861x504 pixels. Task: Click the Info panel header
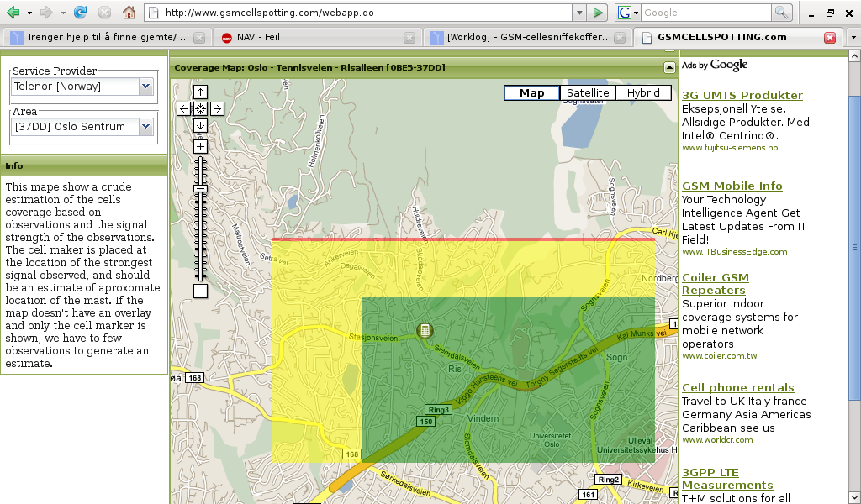tap(84, 165)
